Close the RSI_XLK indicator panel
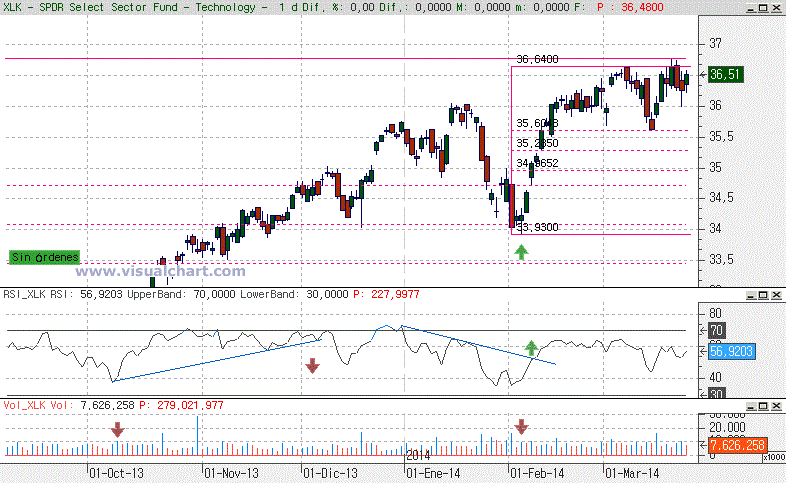786x483 pixels. point(776,295)
